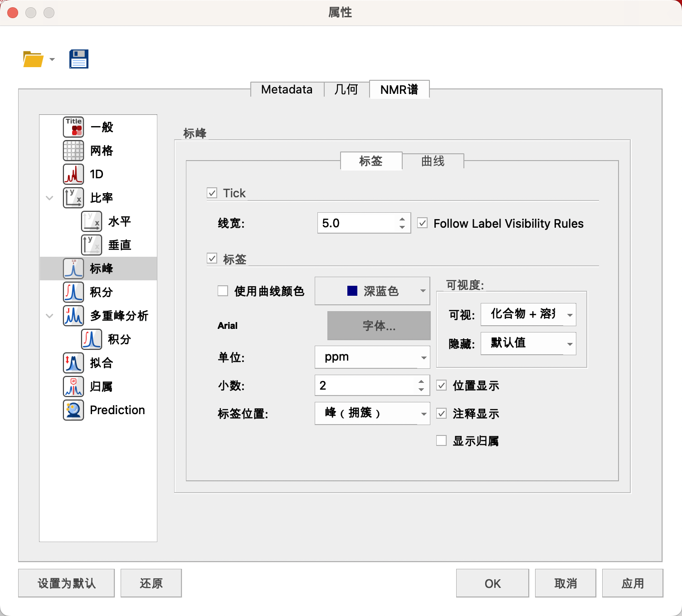Select the 归属 assignments icon

pyautogui.click(x=73, y=386)
